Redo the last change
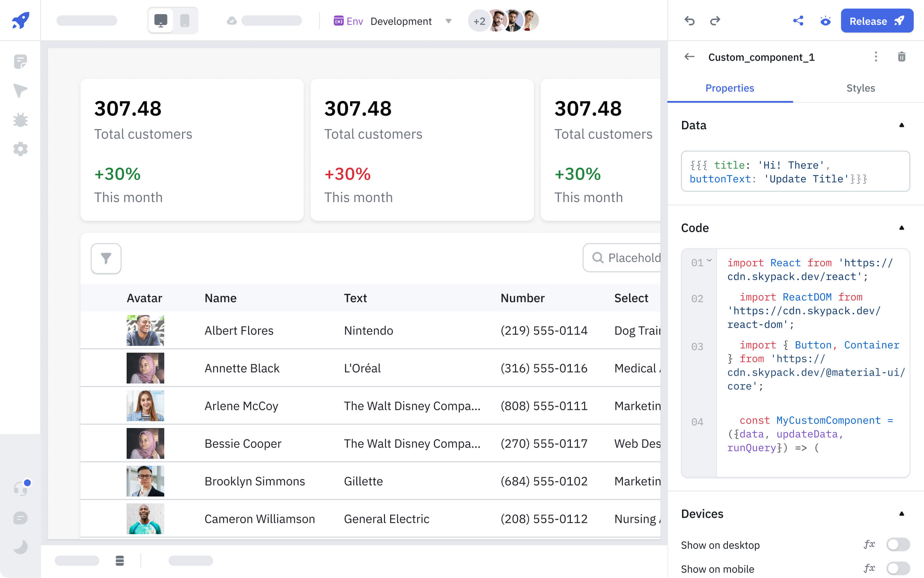 point(715,21)
